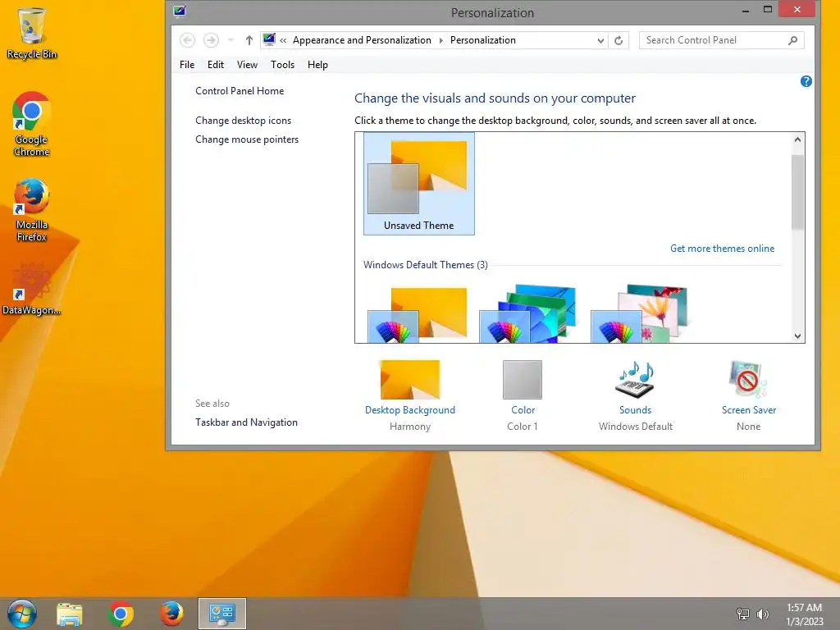The width and height of the screenshot is (840, 630).
Task: Open the View menu
Action: [247, 64]
